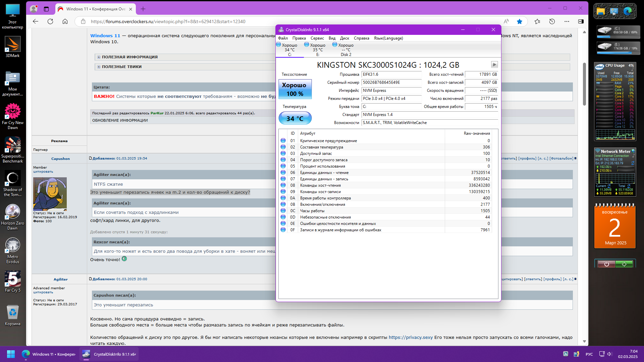
Task: Click the green gadget button beside power
Action: pos(624,264)
